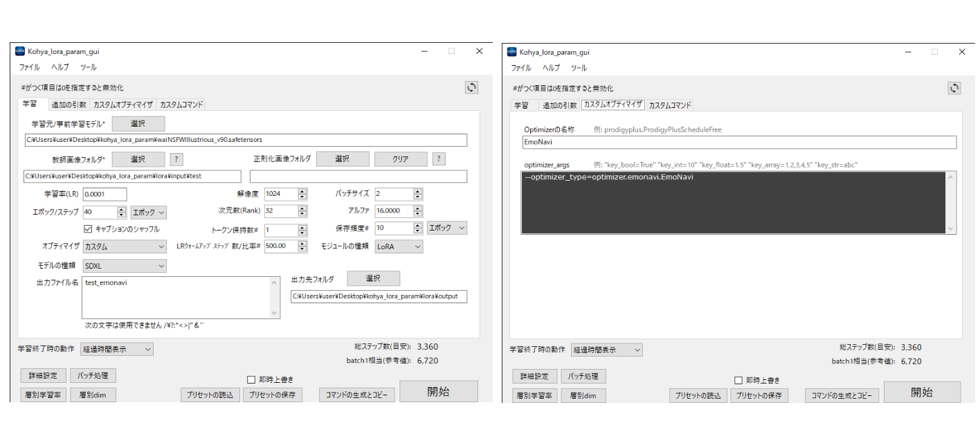Click the ? help button beside 教師画像フォルダ
Image resolution: width=980 pixels, height=432 pixels.
(x=176, y=159)
